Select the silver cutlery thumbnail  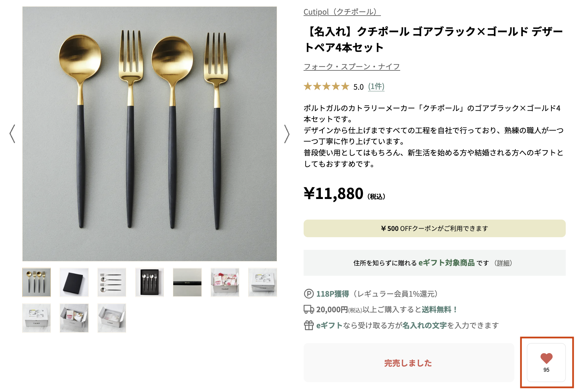(111, 282)
